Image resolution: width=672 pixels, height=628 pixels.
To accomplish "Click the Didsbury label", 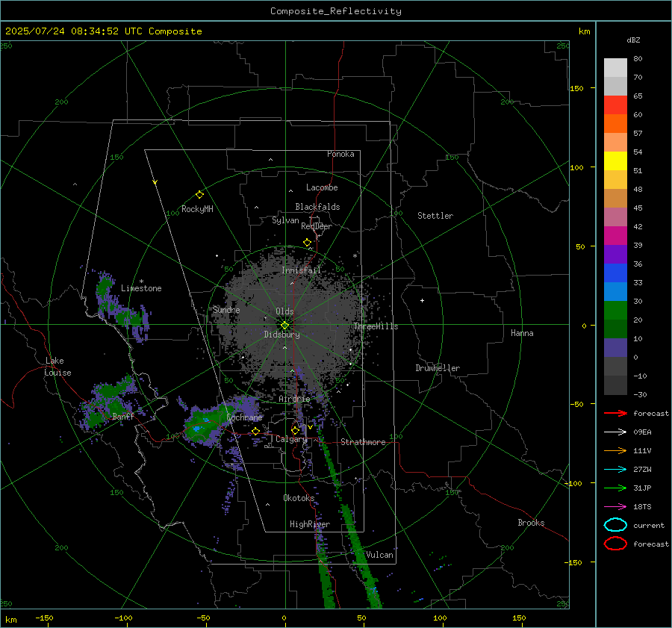I will pyautogui.click(x=281, y=335).
